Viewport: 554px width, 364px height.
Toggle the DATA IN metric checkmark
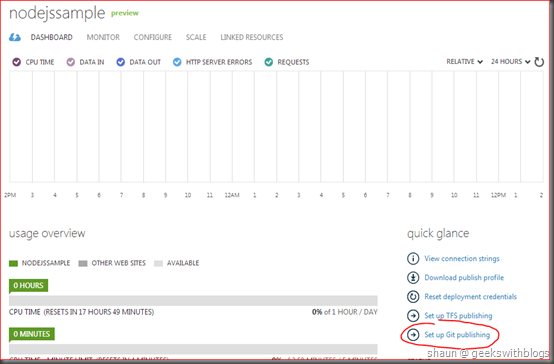(x=71, y=62)
